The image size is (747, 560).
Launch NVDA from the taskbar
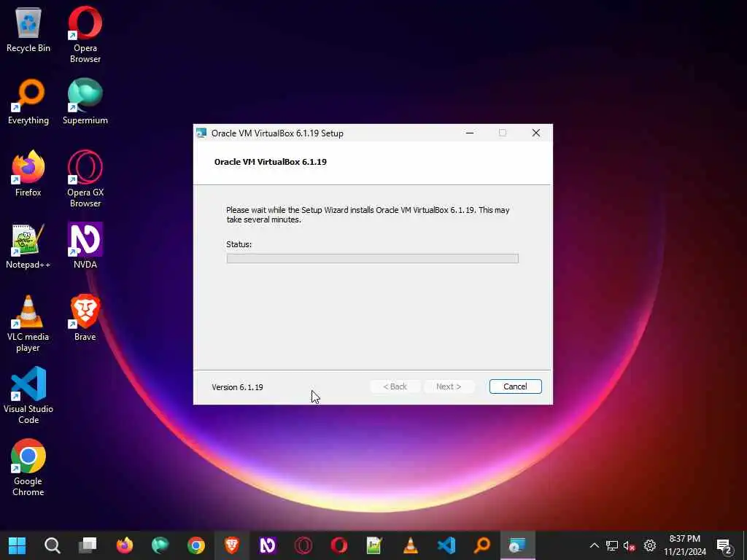point(267,545)
